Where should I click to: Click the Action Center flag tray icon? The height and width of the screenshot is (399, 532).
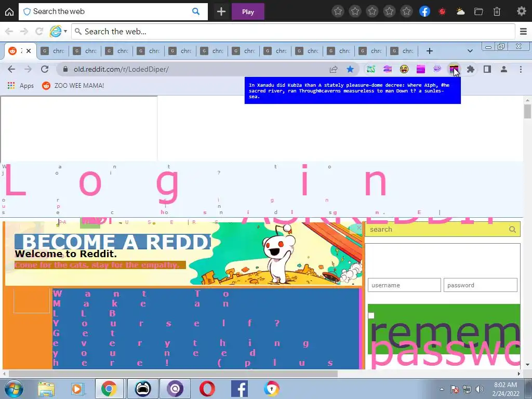[x=455, y=389]
